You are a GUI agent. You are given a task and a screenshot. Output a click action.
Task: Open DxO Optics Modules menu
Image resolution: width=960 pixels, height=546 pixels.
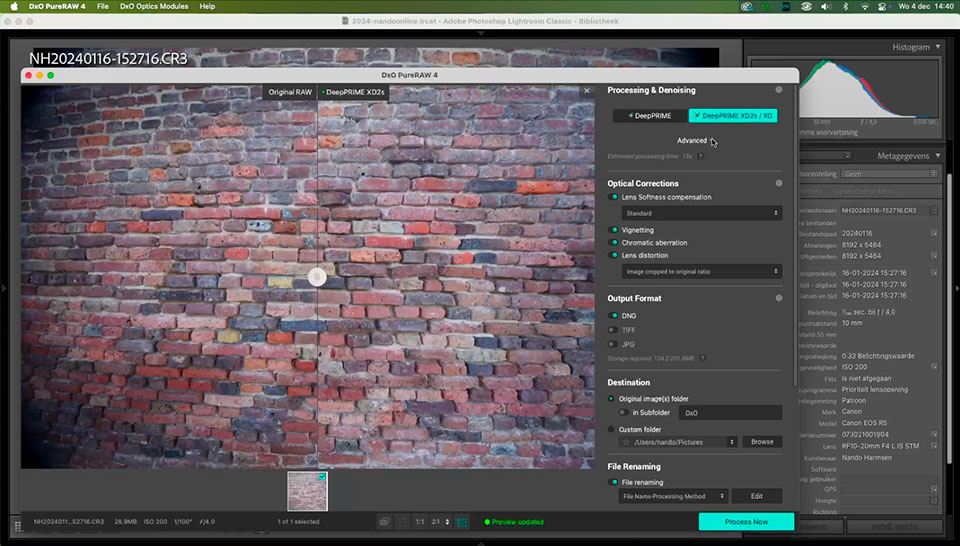pos(154,6)
